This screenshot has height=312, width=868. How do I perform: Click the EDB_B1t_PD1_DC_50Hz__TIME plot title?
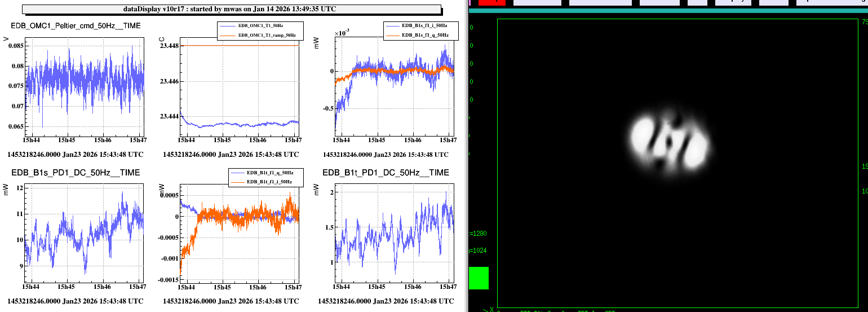click(x=386, y=172)
